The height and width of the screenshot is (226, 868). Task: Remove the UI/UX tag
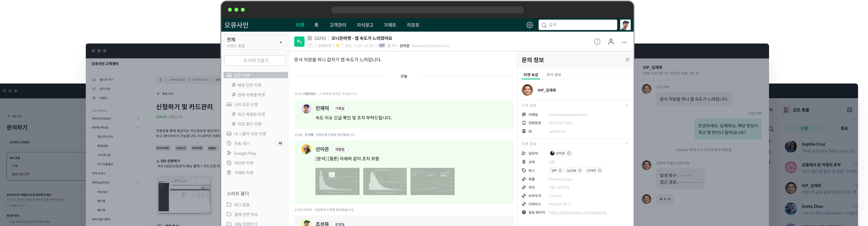[580, 170]
